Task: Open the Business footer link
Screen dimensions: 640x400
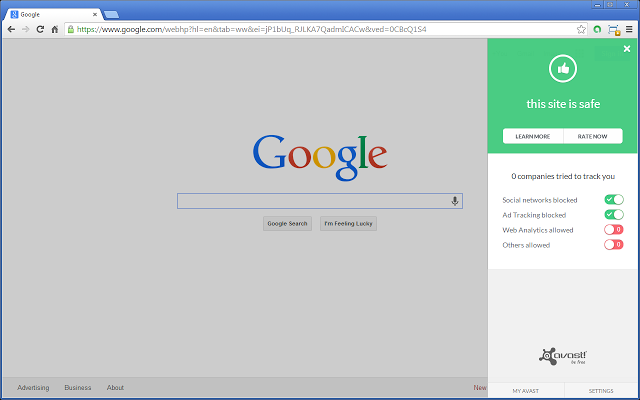Action: tap(78, 388)
